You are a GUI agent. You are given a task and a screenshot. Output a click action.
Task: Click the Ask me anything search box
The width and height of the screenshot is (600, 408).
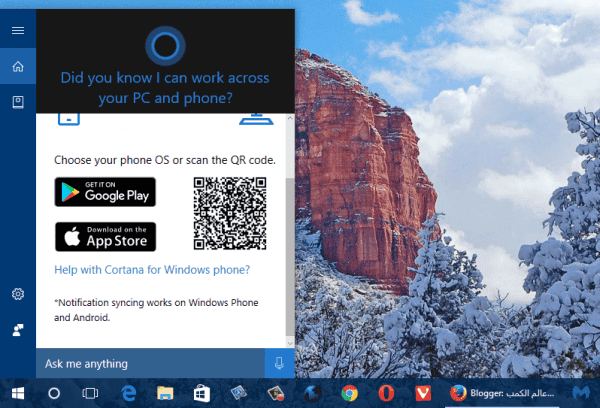150,363
